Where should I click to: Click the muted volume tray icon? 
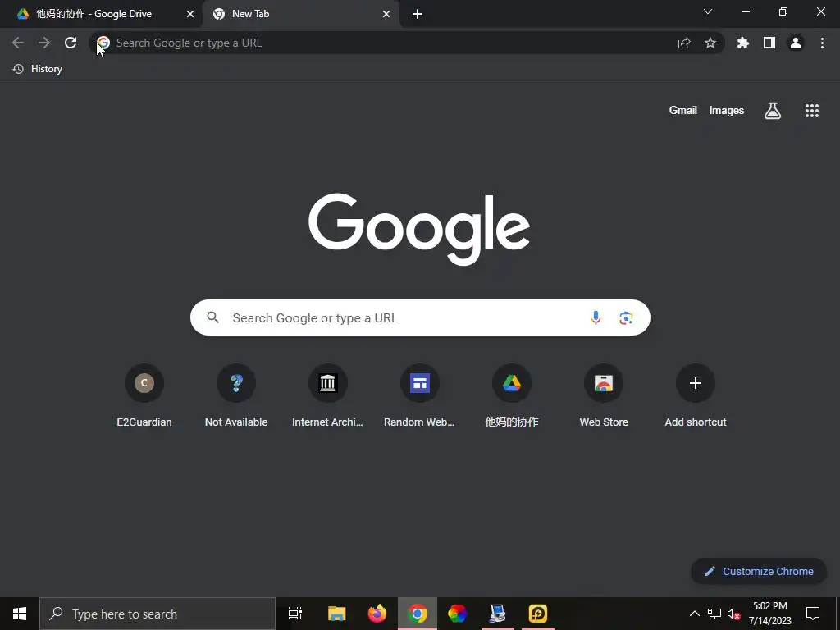pos(733,614)
